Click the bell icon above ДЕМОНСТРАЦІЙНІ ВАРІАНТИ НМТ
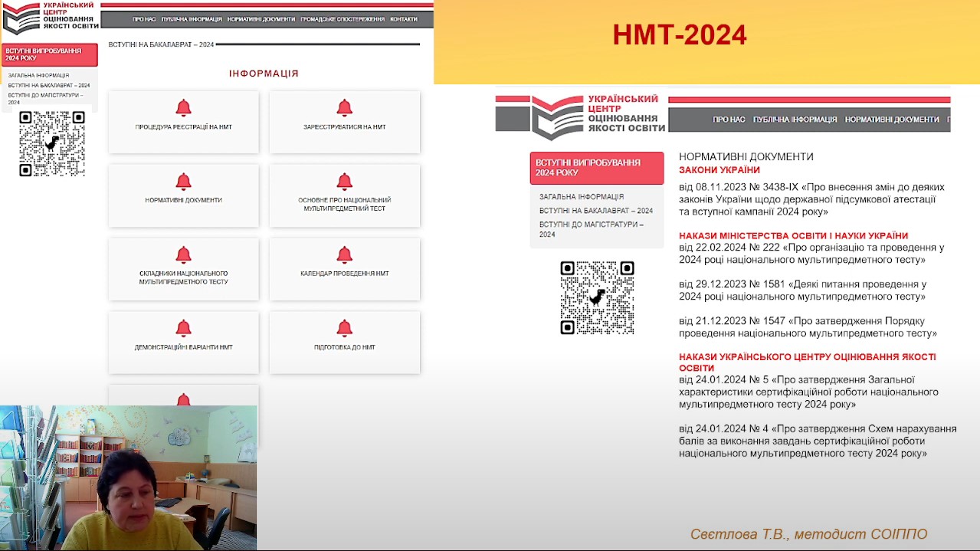 click(183, 329)
